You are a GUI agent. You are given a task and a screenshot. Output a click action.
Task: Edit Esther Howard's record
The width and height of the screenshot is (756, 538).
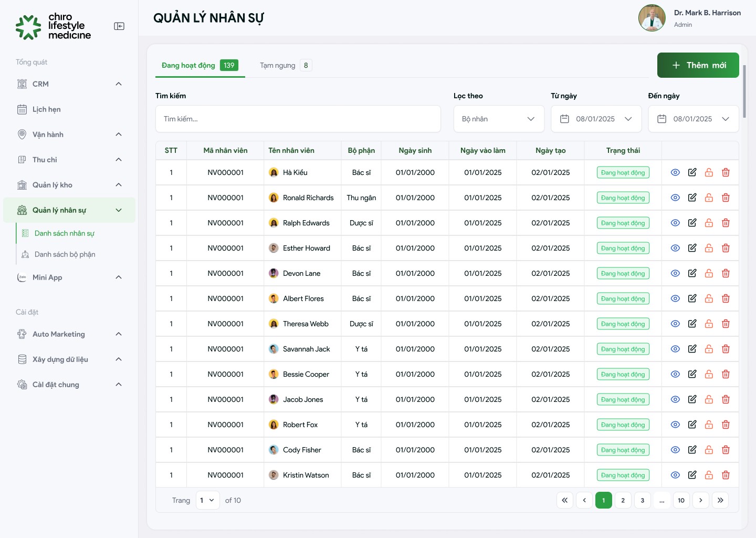tap(692, 248)
